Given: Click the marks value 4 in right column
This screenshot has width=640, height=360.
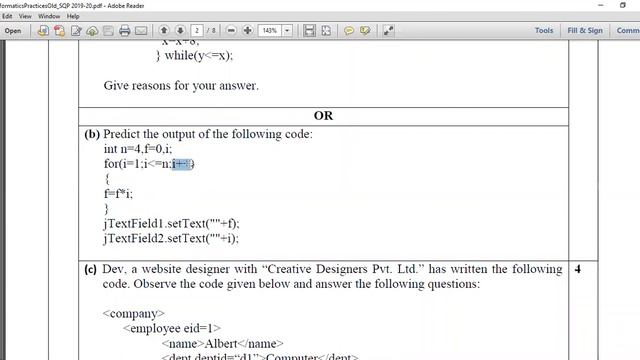Looking at the screenshot, I should coord(578,269).
